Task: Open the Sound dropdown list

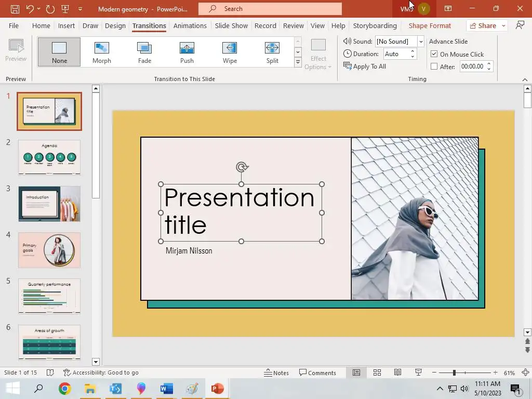Action: point(421,42)
